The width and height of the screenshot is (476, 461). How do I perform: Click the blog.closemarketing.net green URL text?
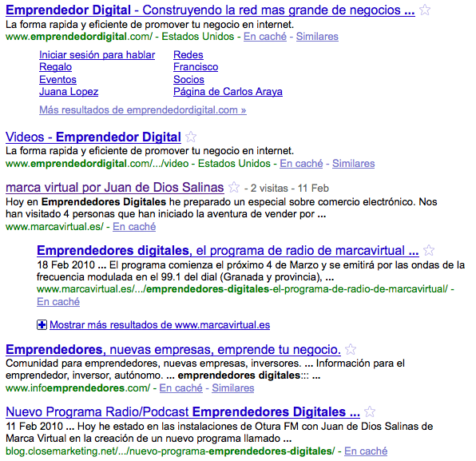click(x=170, y=451)
